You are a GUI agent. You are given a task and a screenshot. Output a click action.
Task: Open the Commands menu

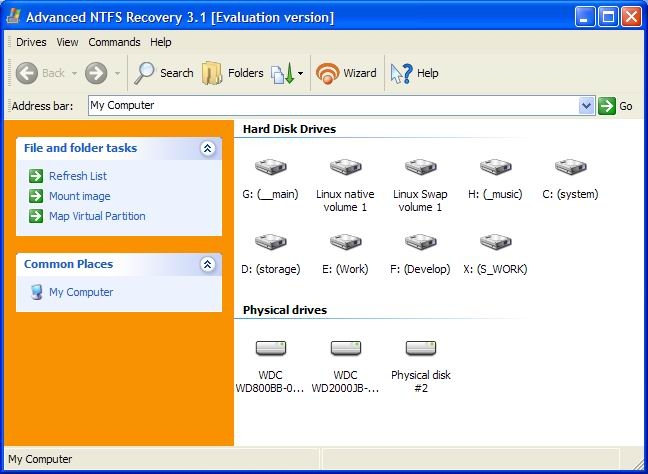[114, 42]
